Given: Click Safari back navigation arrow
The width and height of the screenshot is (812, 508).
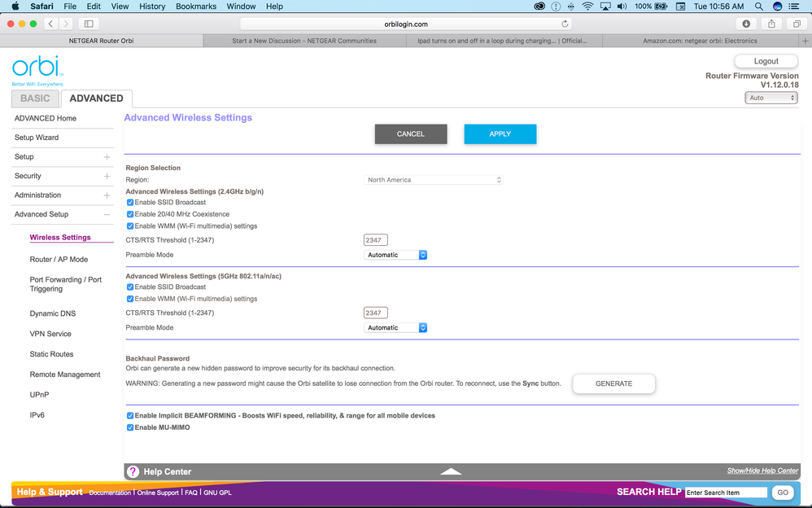Looking at the screenshot, I should coord(50,24).
